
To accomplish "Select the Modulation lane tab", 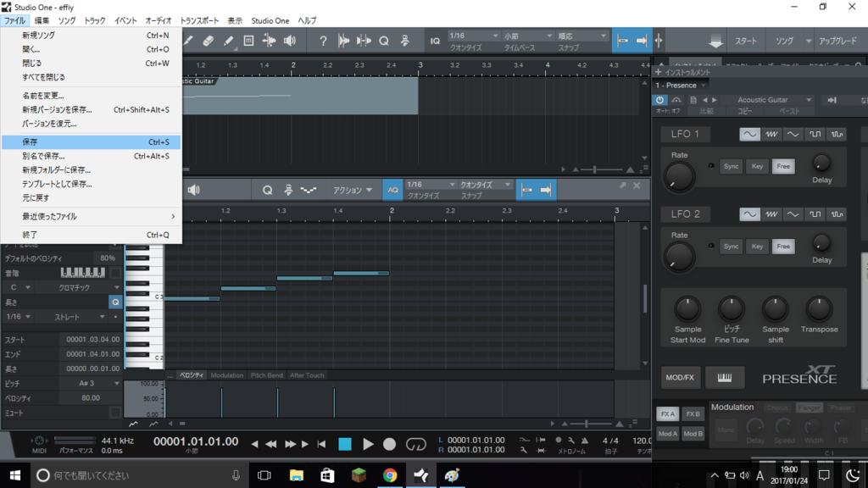I will (227, 375).
